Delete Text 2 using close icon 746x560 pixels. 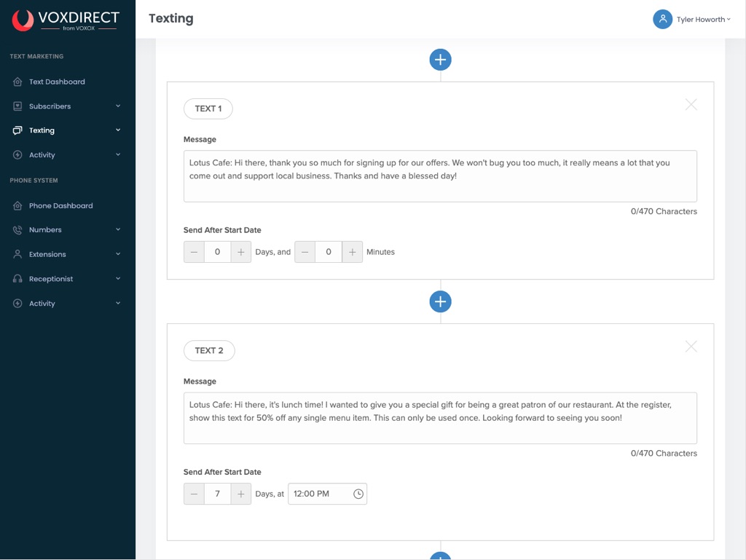click(x=691, y=347)
